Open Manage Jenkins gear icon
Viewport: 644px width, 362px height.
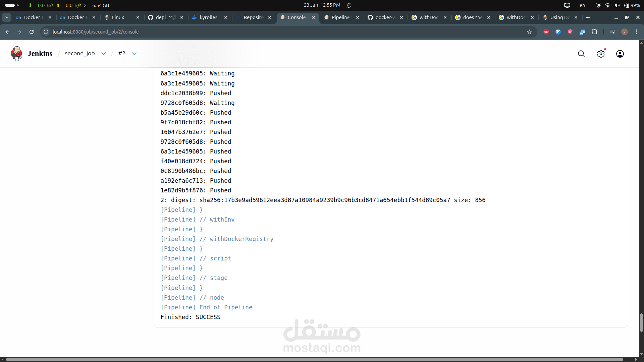(x=601, y=54)
